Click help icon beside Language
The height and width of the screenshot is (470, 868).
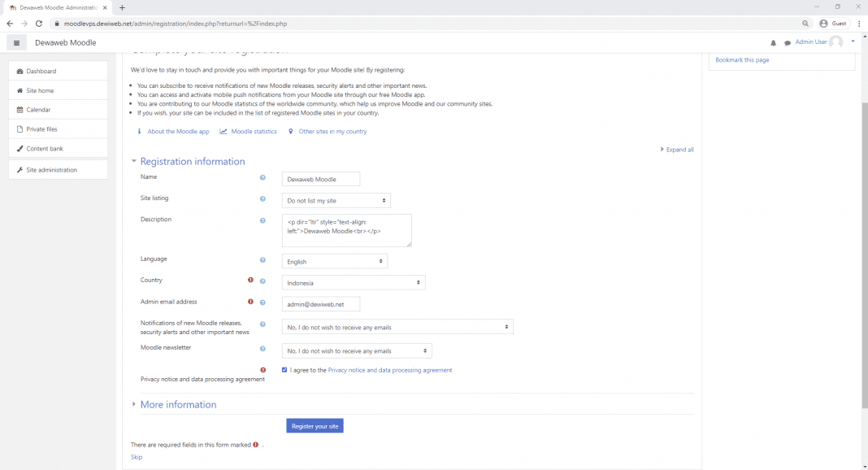[x=263, y=259]
